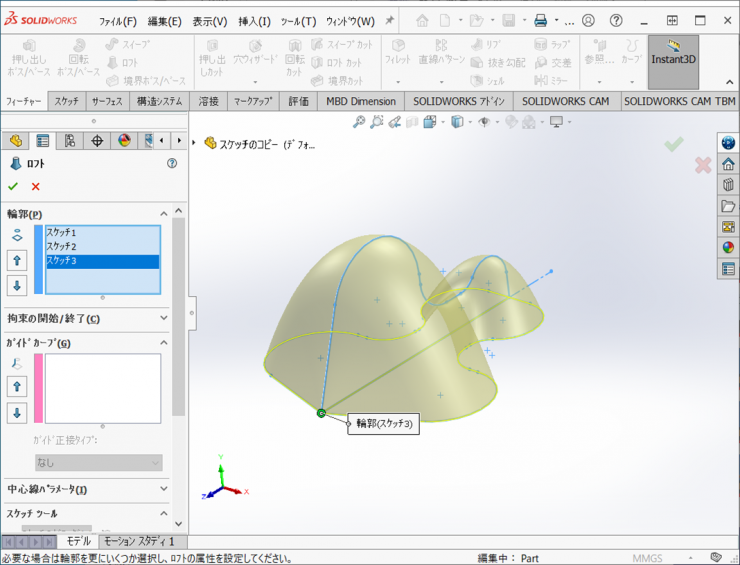
Task: Expand the 中心線パラメータ section
Action: click(163, 489)
